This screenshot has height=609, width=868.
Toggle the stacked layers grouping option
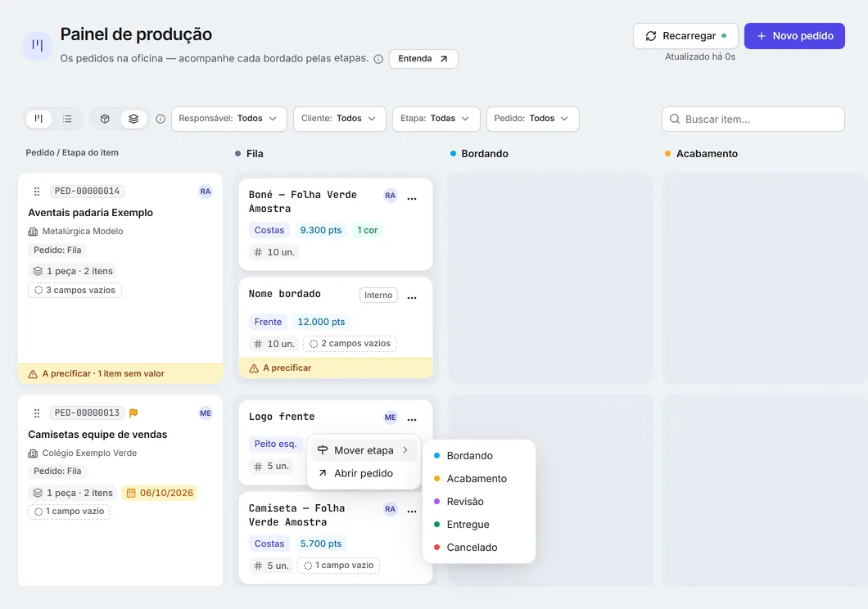tap(133, 119)
